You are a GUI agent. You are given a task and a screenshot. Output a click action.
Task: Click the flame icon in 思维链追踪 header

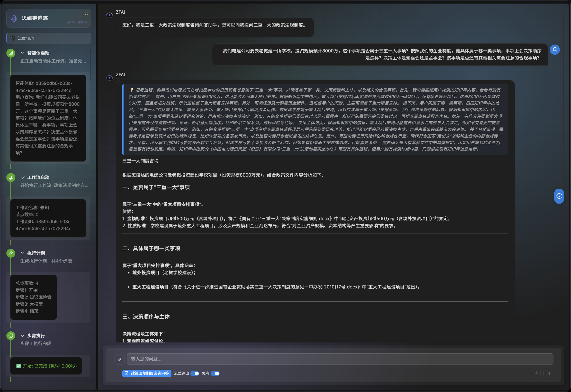[x=87, y=14]
